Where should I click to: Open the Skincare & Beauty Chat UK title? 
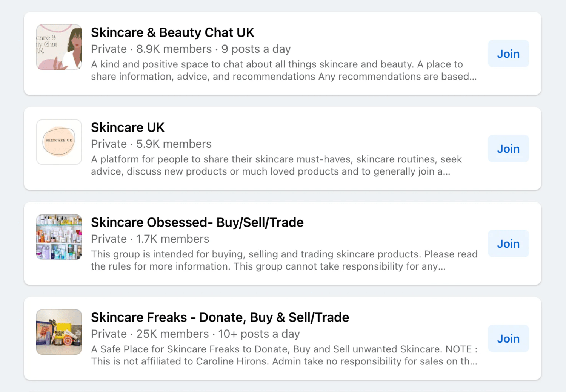tap(172, 32)
